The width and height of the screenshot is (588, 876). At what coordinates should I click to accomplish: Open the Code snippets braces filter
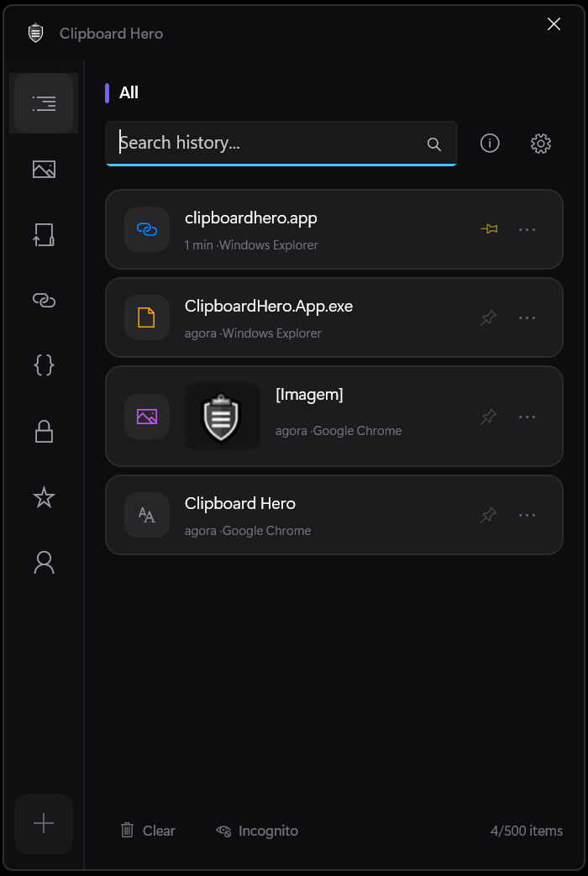pyautogui.click(x=44, y=365)
